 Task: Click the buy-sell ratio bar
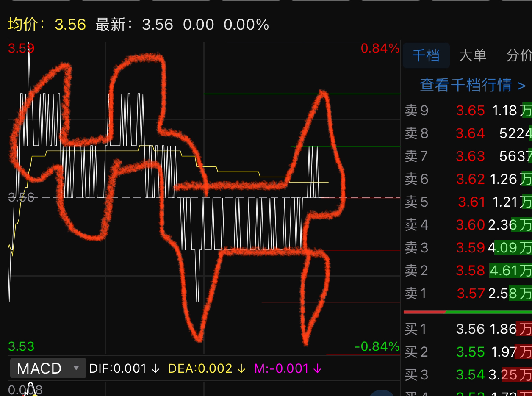[x=468, y=312]
